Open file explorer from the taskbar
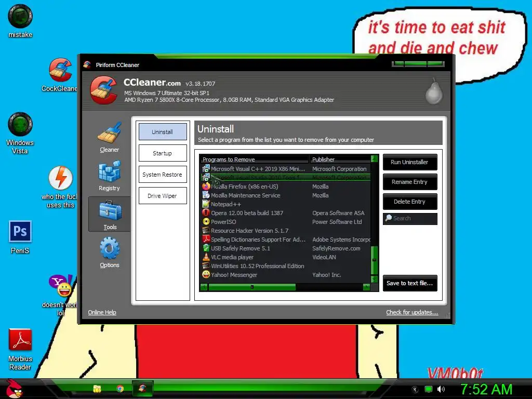This screenshot has height=399, width=532. tap(97, 389)
